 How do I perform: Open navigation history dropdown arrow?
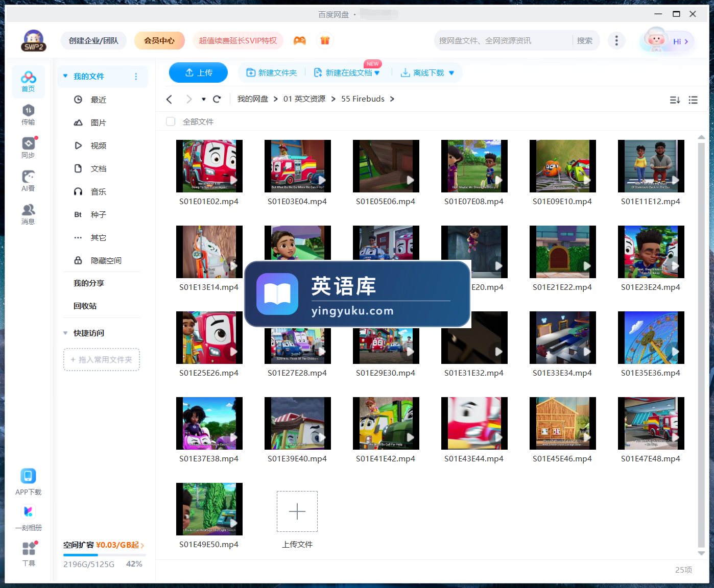[x=203, y=100]
